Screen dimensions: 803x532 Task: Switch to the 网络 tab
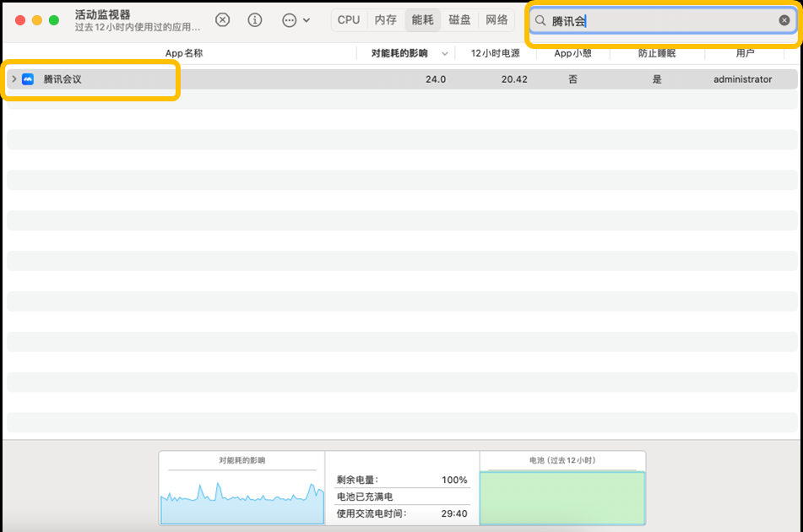click(496, 20)
